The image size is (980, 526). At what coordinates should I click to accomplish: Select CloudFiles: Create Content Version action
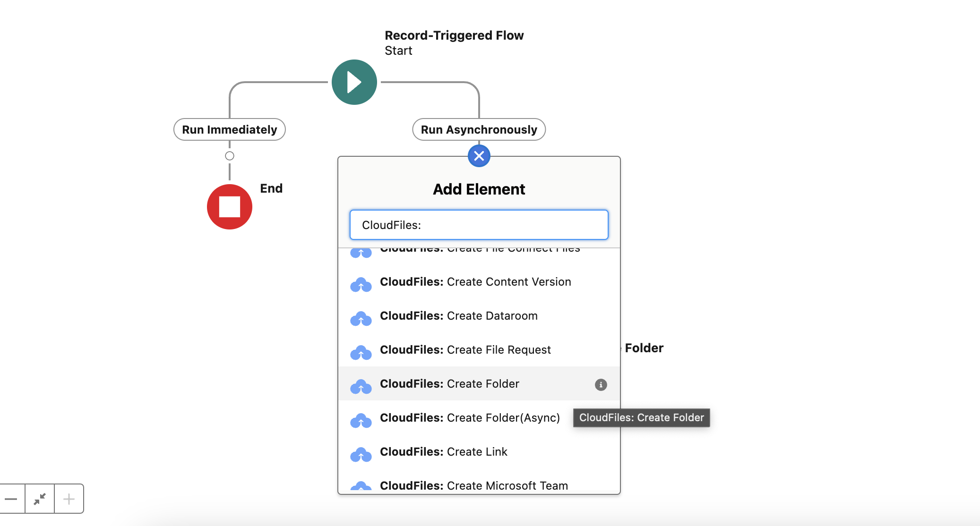[x=475, y=282]
